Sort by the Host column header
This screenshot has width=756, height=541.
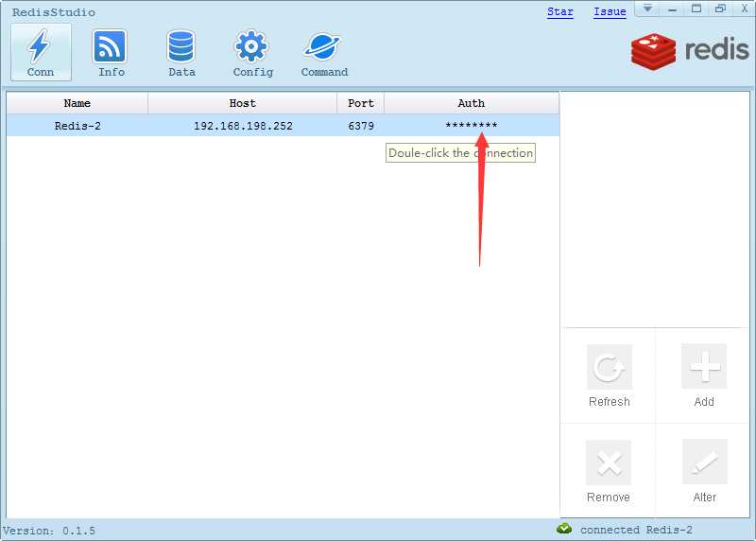[x=243, y=103]
